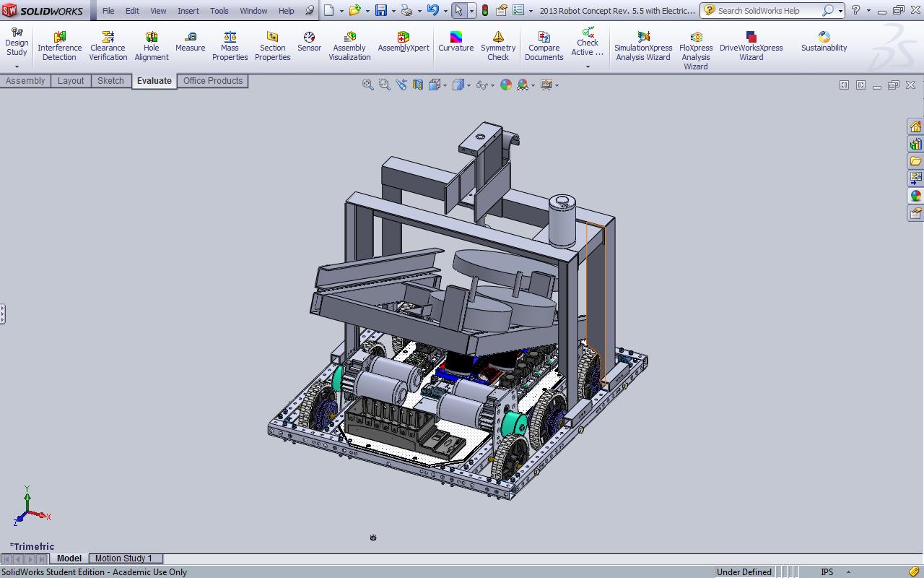This screenshot has height=578, width=924.
Task: Click Check Active Document tool
Action: click(x=588, y=42)
